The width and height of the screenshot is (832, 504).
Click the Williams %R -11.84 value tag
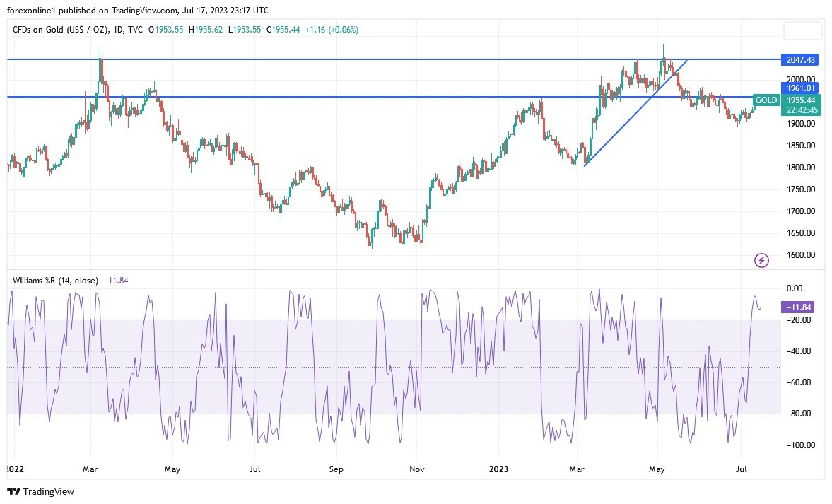tap(799, 307)
